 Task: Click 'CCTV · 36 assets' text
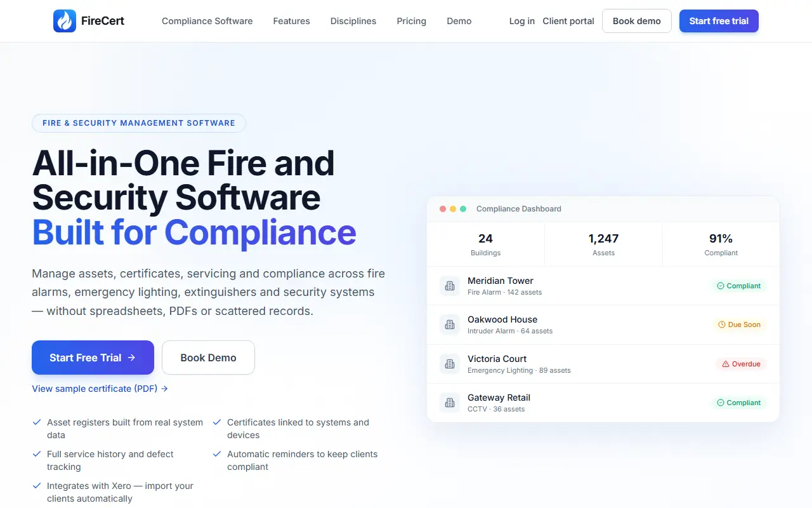point(496,409)
